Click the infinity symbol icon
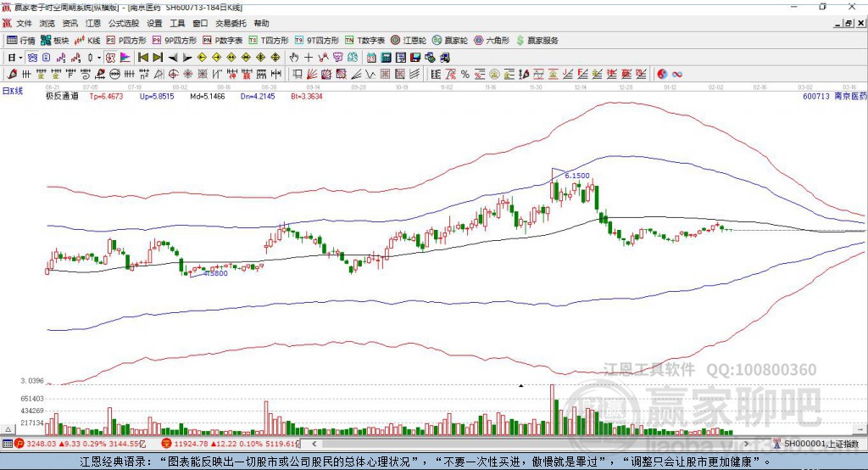Image resolution: width=868 pixels, height=470 pixels. pos(677,74)
